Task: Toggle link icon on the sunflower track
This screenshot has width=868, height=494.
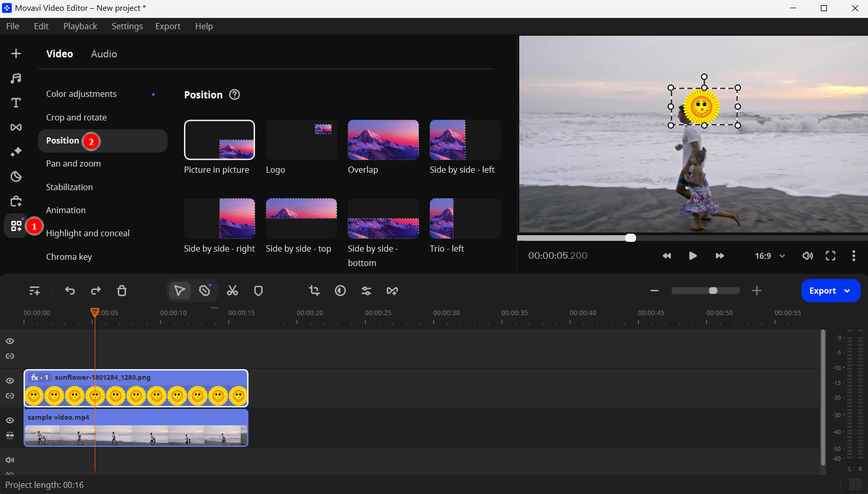Action: click(10, 396)
